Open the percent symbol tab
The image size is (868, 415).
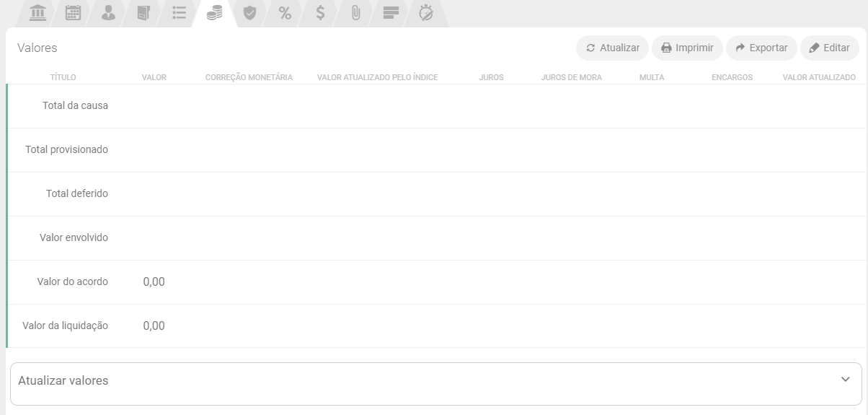285,12
